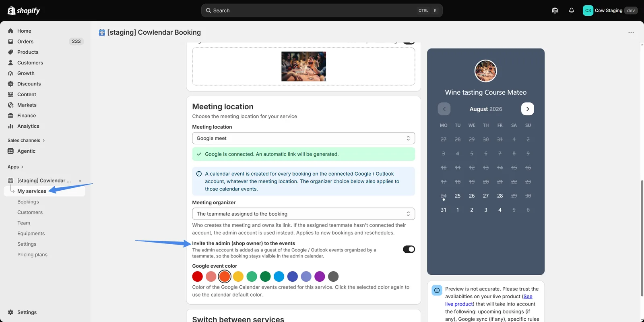The height and width of the screenshot is (322, 644).
Task: Open Analytics from the sidebar
Action: tap(28, 126)
